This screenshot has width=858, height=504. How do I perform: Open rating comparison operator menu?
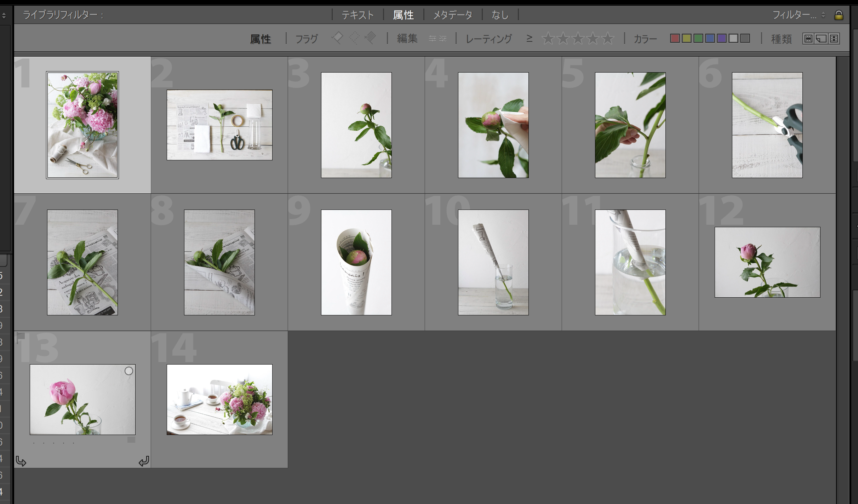529,38
